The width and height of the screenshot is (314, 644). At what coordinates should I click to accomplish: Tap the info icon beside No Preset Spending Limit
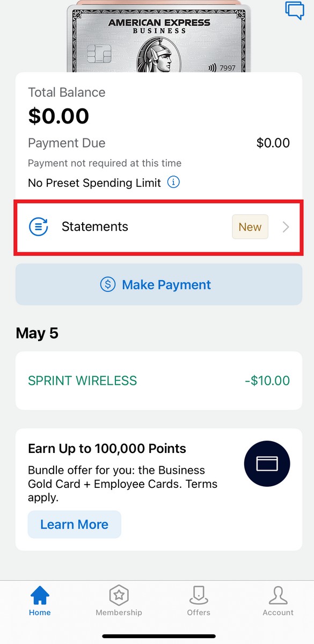click(173, 182)
